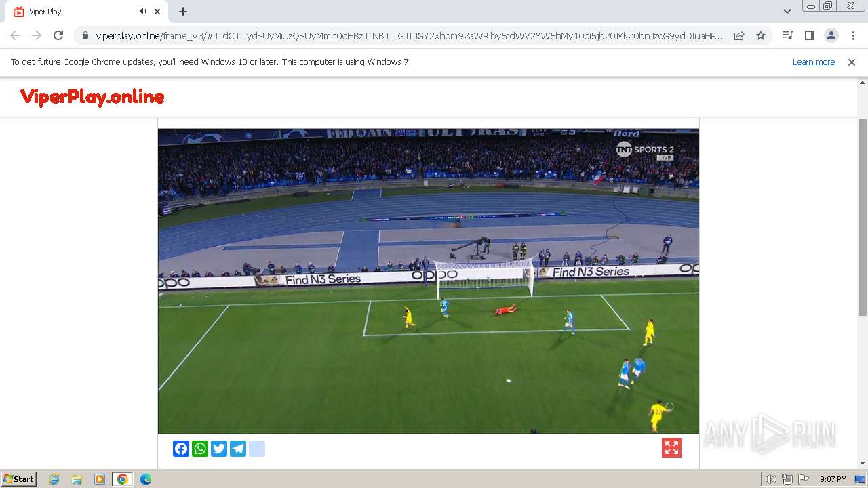Open Chrome profile avatar menu
868x488 pixels.
(831, 35)
